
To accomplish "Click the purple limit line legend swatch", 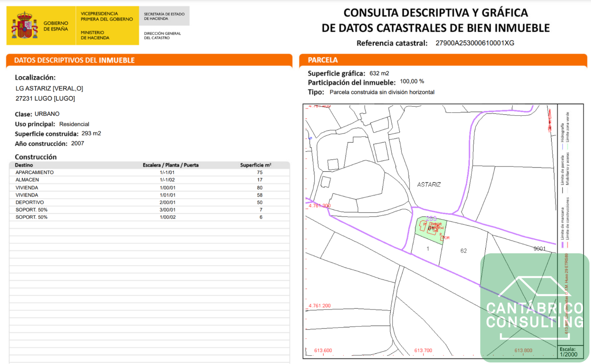I will point(563,245).
